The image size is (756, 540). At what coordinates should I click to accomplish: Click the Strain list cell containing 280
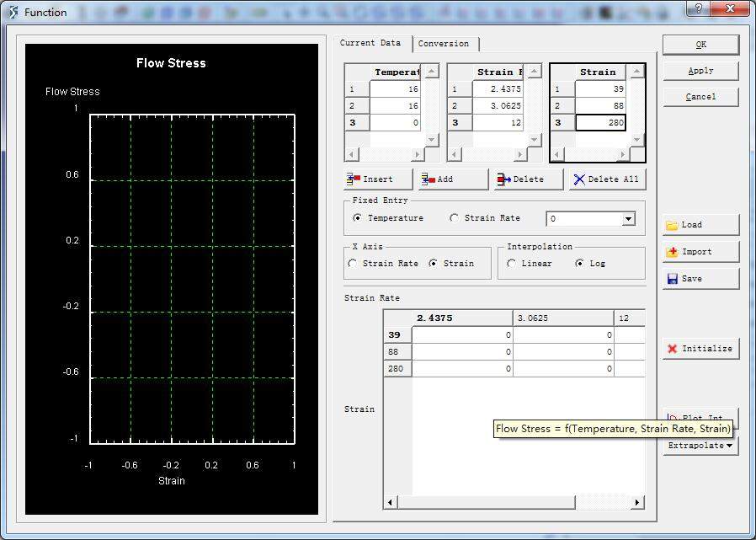(x=600, y=123)
